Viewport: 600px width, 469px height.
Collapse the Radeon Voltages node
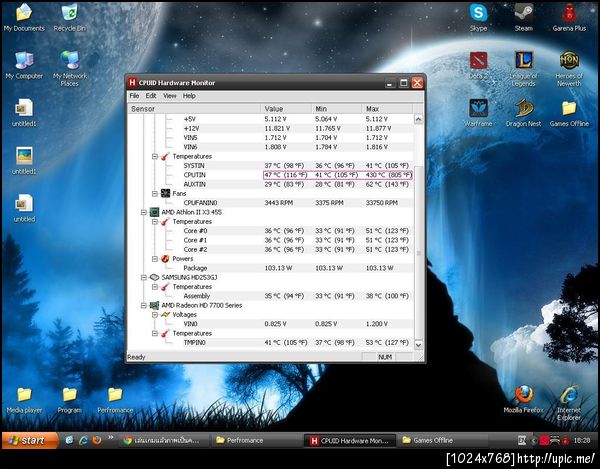pos(155,315)
